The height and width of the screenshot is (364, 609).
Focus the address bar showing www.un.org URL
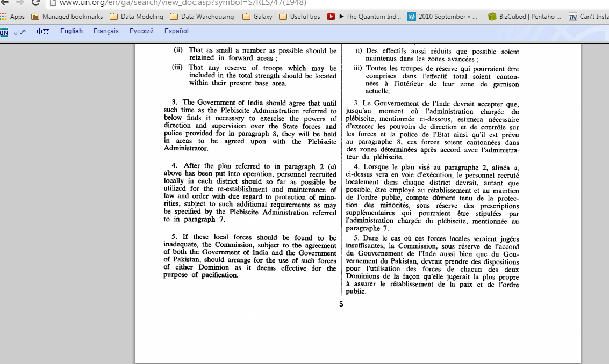(x=326, y=3)
